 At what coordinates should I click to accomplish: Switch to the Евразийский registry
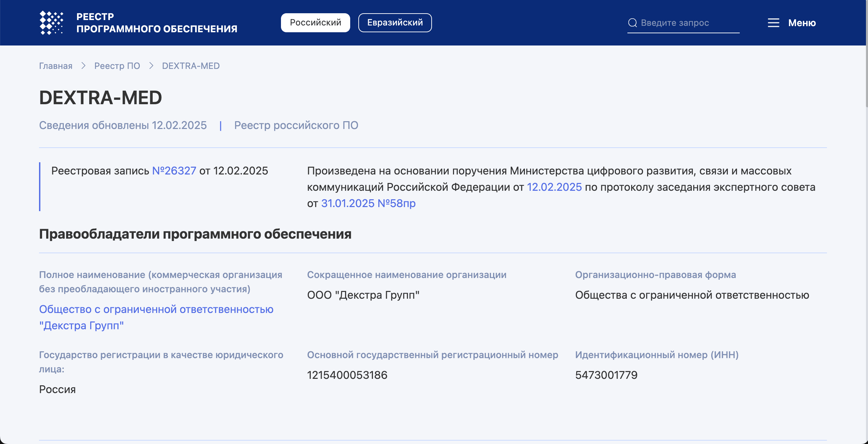(x=395, y=22)
